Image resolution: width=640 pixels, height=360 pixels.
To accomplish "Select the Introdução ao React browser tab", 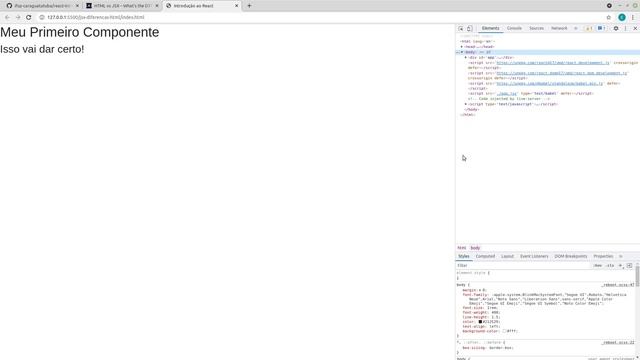I will [x=202, y=6].
